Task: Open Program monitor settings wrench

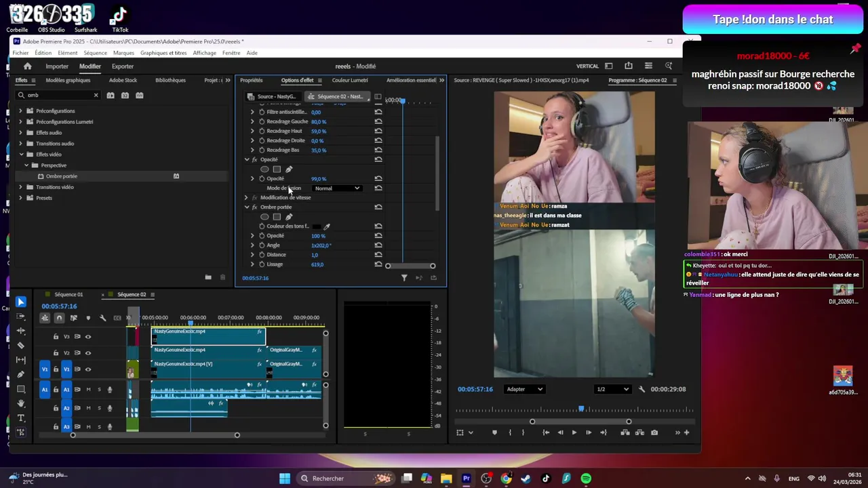Action: coord(642,389)
